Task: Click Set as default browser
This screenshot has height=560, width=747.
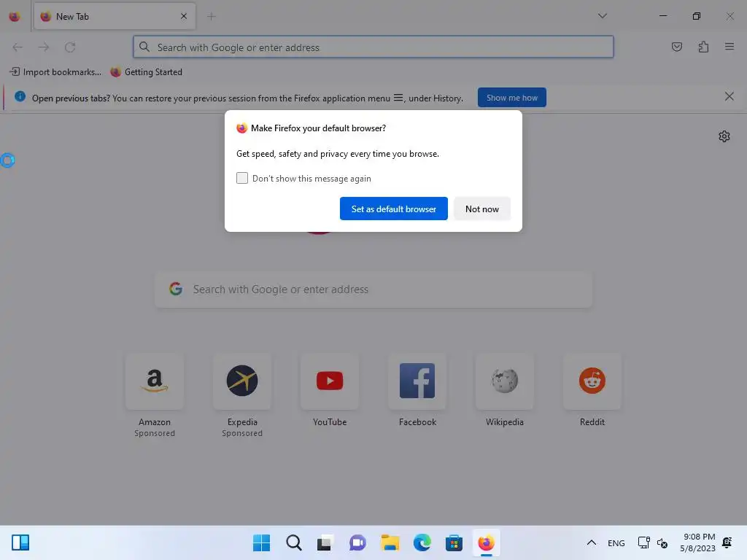Action: pos(393,209)
